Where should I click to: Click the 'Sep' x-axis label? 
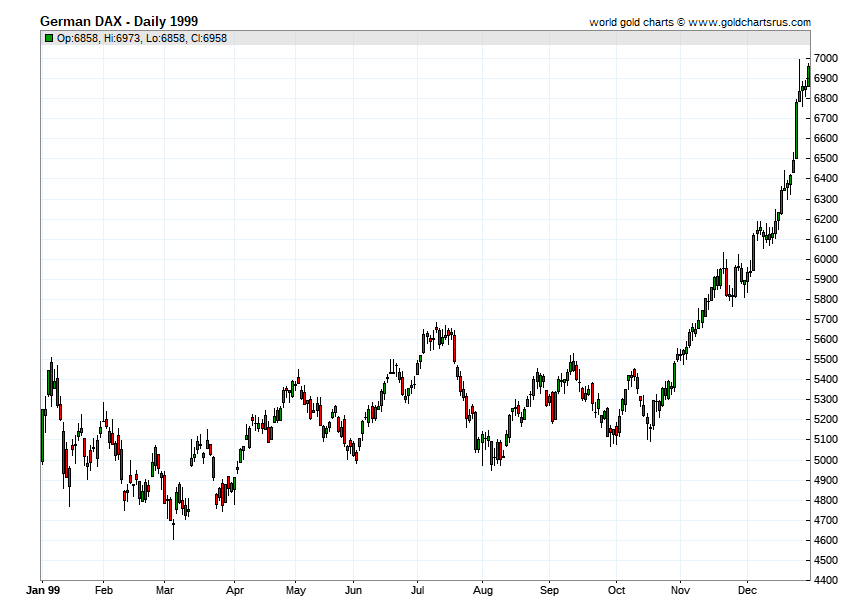point(549,592)
